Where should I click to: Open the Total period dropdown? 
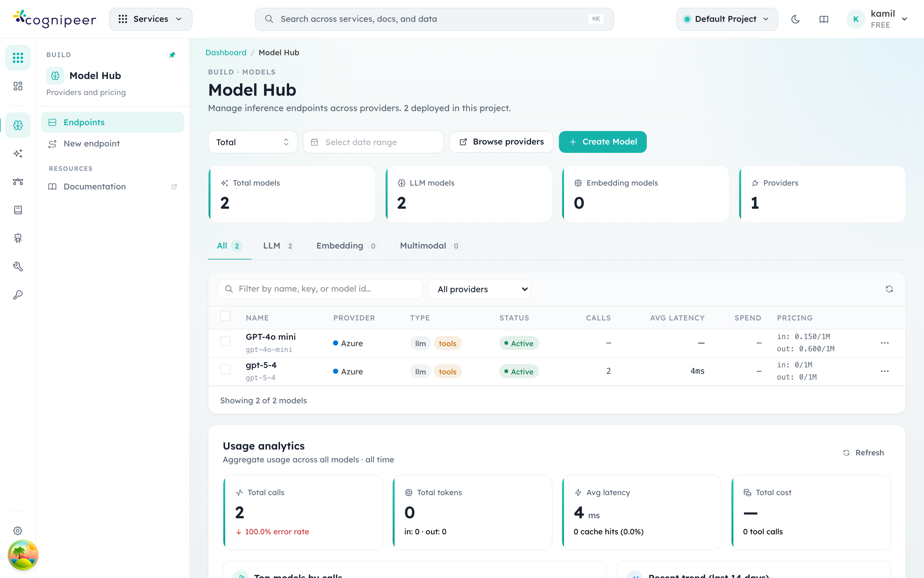coord(253,142)
